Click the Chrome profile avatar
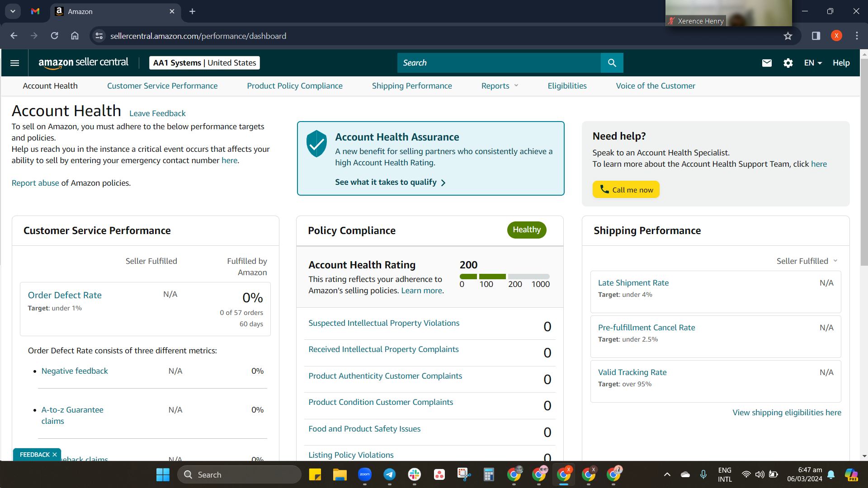Viewport: 868px width, 488px height. [x=836, y=36]
